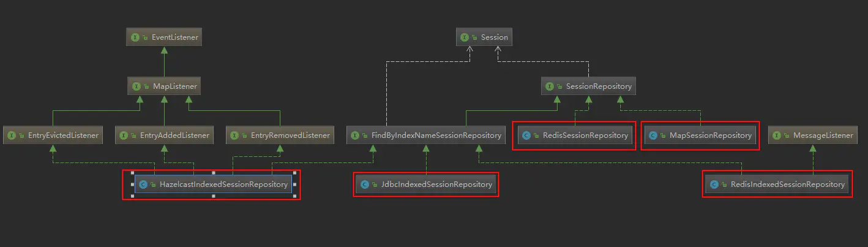Image resolution: width=868 pixels, height=247 pixels.
Task: Click the EntryEvictedListener node
Action: [x=53, y=135]
